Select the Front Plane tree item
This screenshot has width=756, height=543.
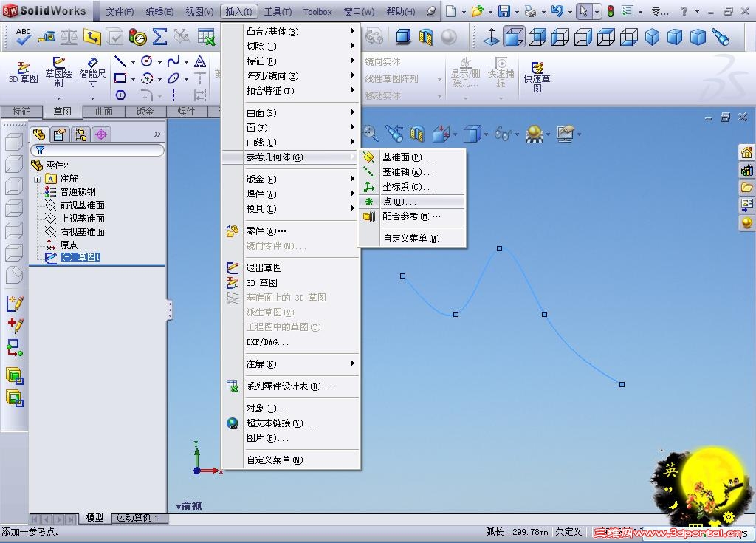[75, 205]
